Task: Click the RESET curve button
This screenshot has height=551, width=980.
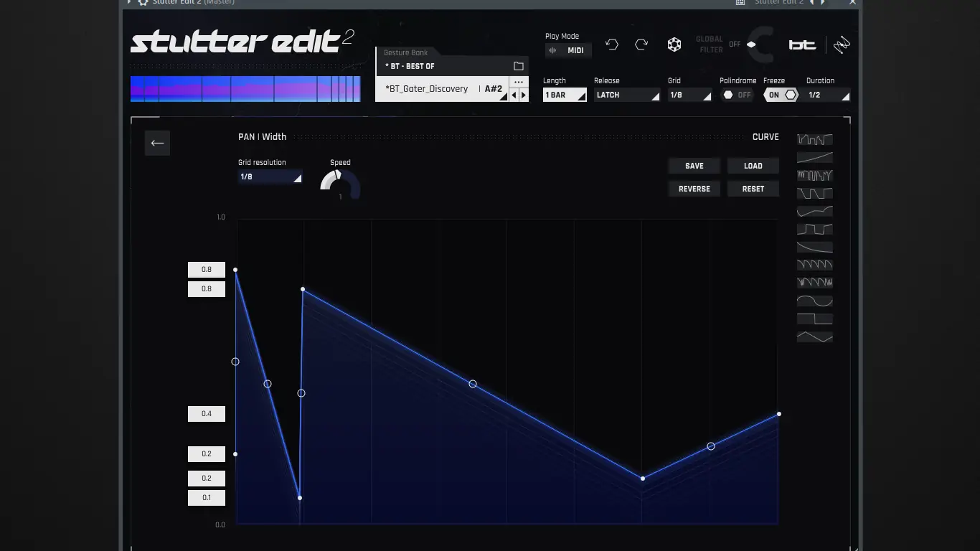Action: 753,189
